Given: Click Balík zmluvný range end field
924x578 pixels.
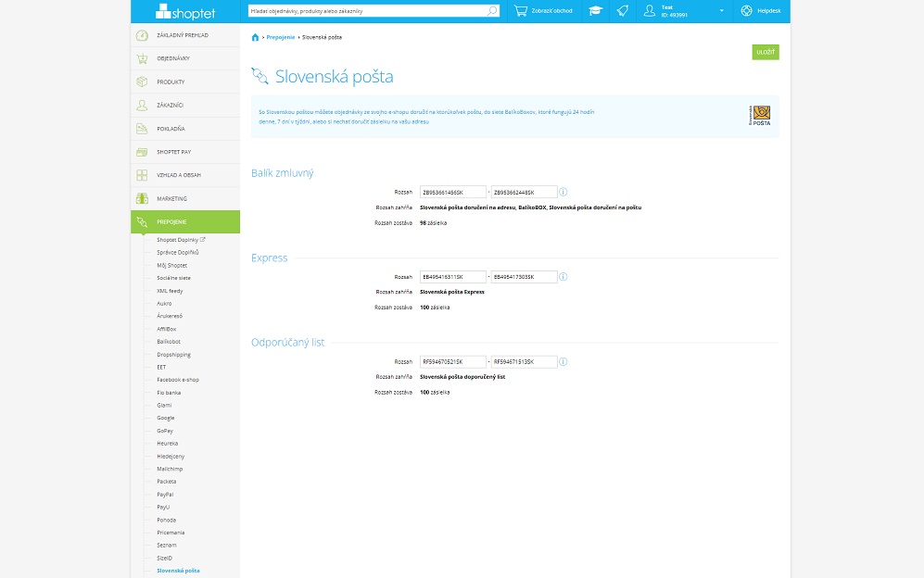Looking at the screenshot, I should pos(524,192).
